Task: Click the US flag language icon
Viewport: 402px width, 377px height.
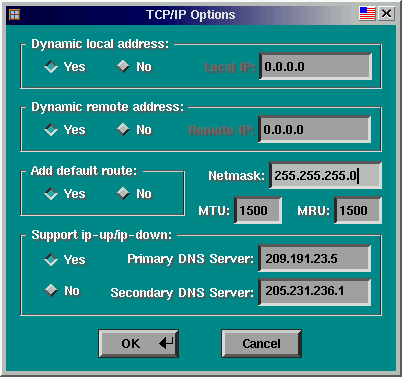Action: 367,14
